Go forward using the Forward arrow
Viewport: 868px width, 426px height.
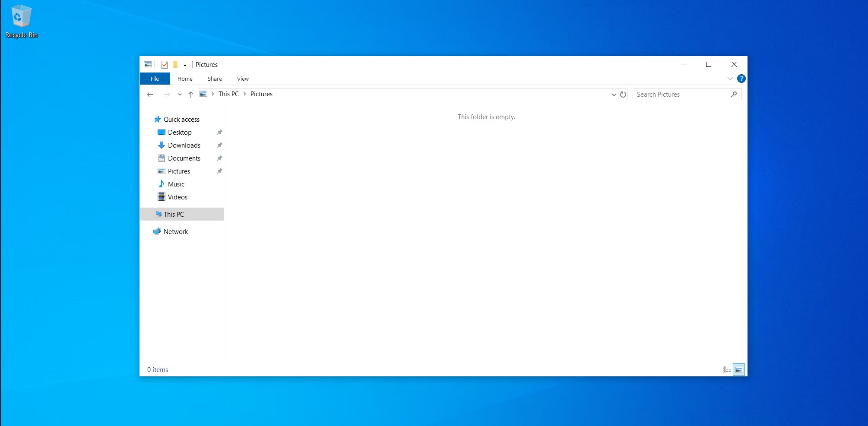click(167, 95)
